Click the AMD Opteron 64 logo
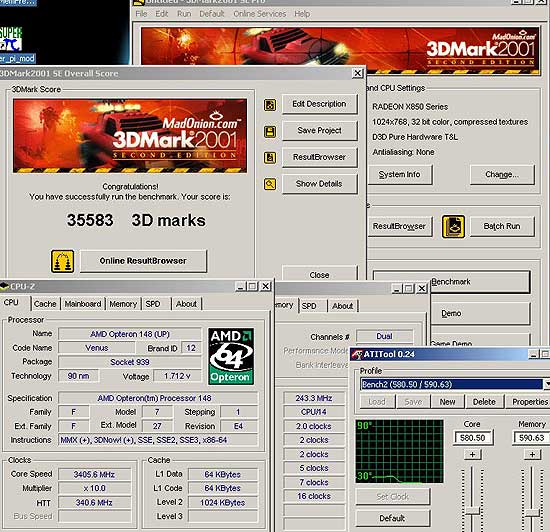550x532 pixels. 231,356
